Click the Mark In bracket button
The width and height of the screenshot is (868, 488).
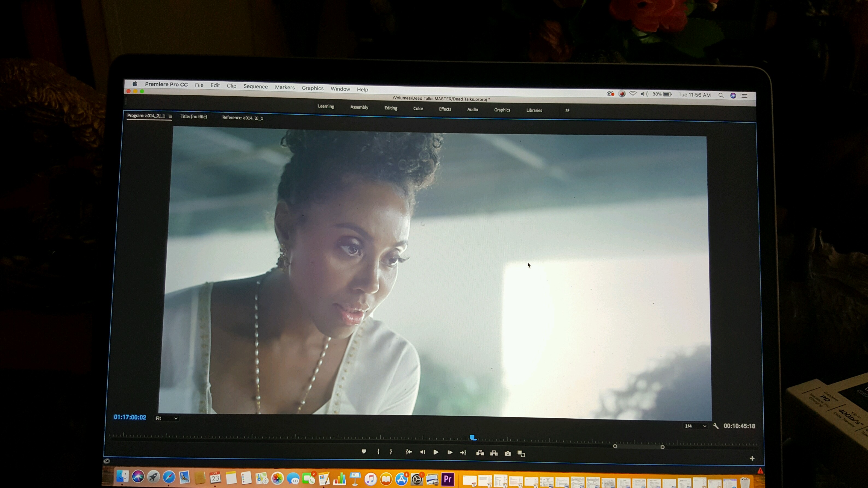(x=378, y=452)
